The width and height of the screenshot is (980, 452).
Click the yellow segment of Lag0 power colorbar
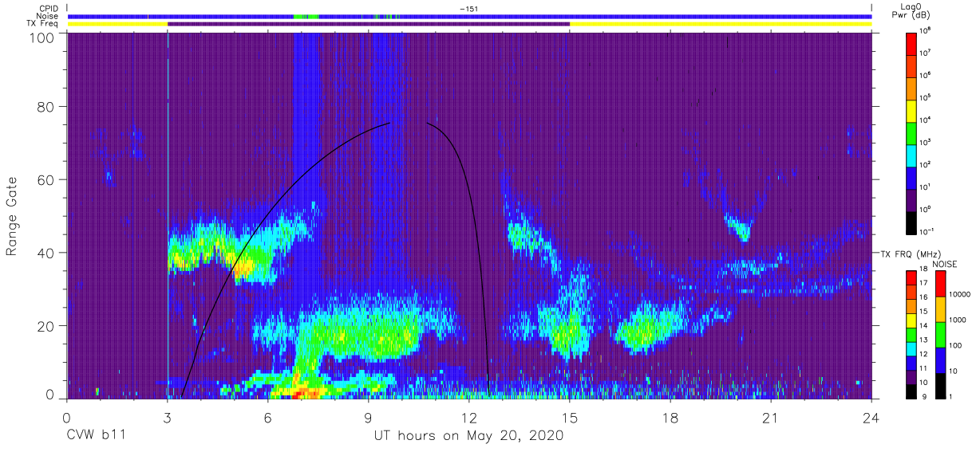pyautogui.click(x=911, y=110)
